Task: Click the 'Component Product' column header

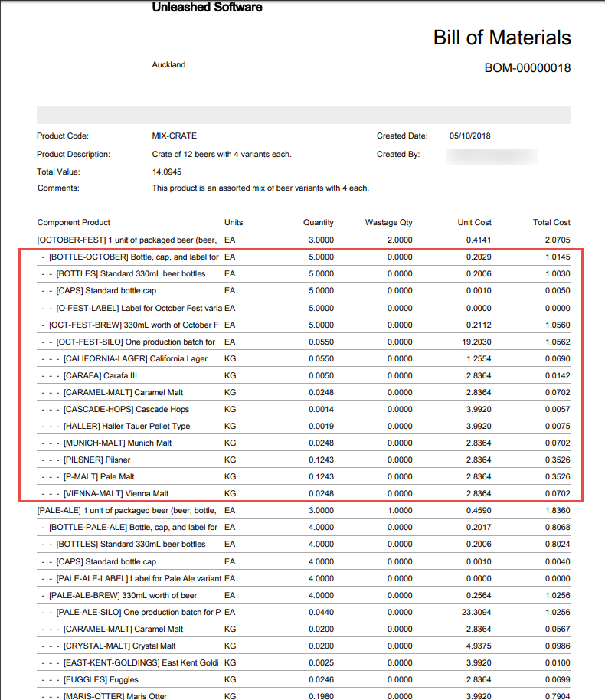Action: point(74,222)
